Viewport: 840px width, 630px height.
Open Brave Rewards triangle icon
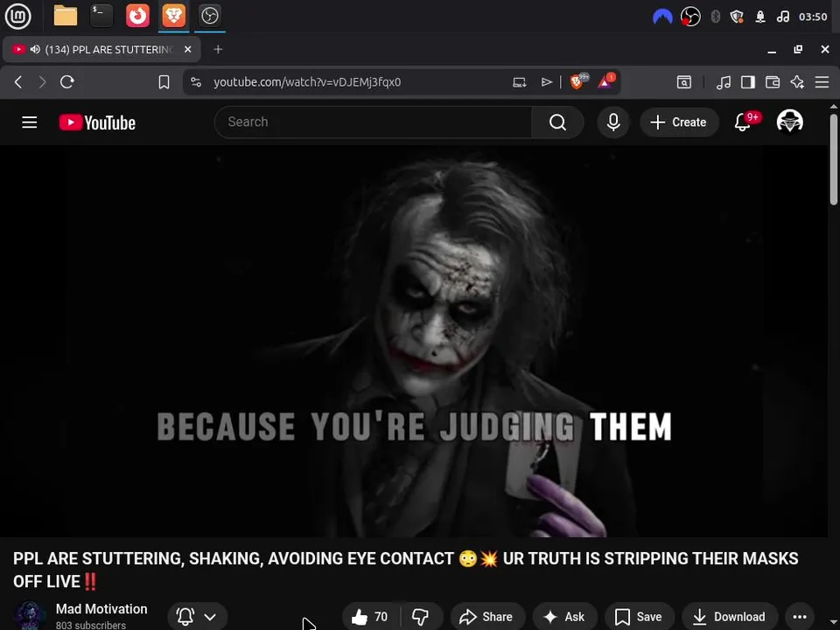click(605, 81)
